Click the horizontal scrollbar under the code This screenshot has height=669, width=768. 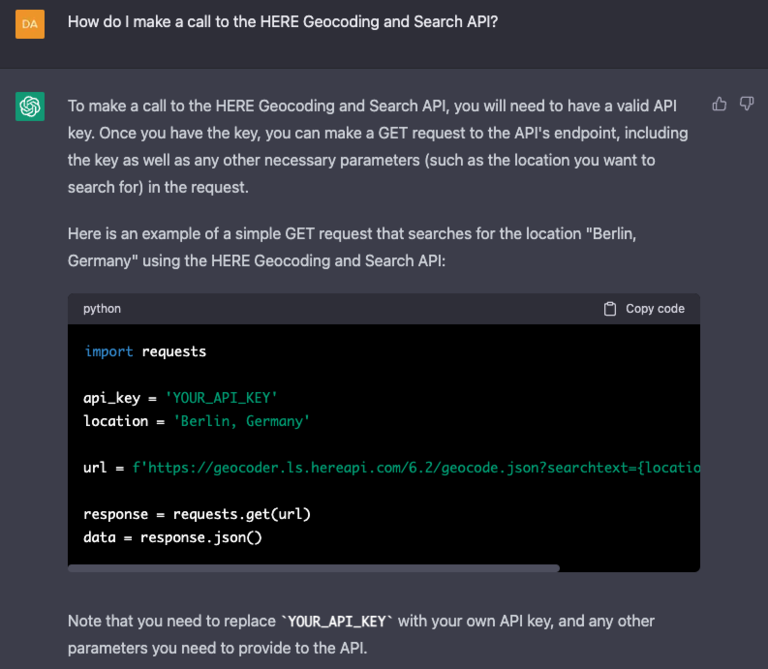click(x=313, y=568)
